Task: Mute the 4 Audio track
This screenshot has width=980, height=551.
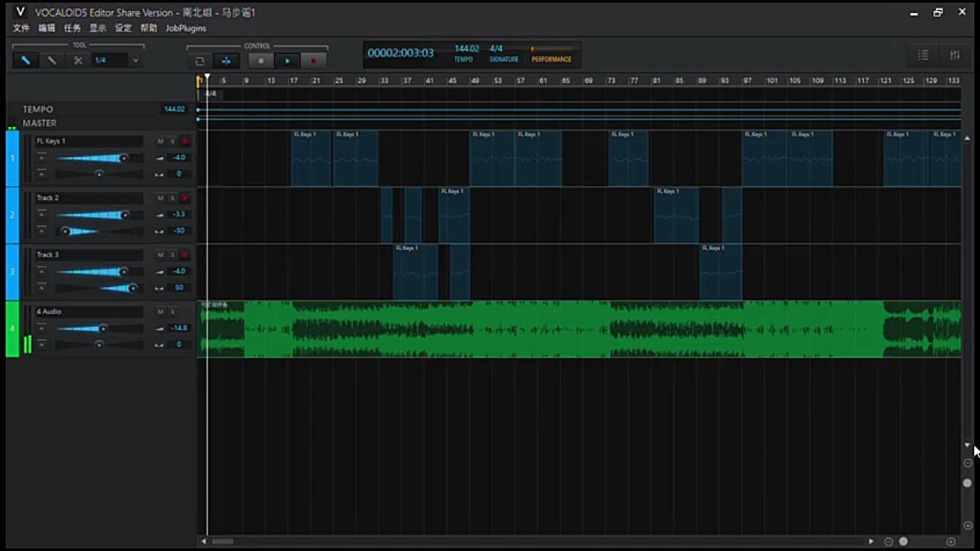Action: pos(160,311)
